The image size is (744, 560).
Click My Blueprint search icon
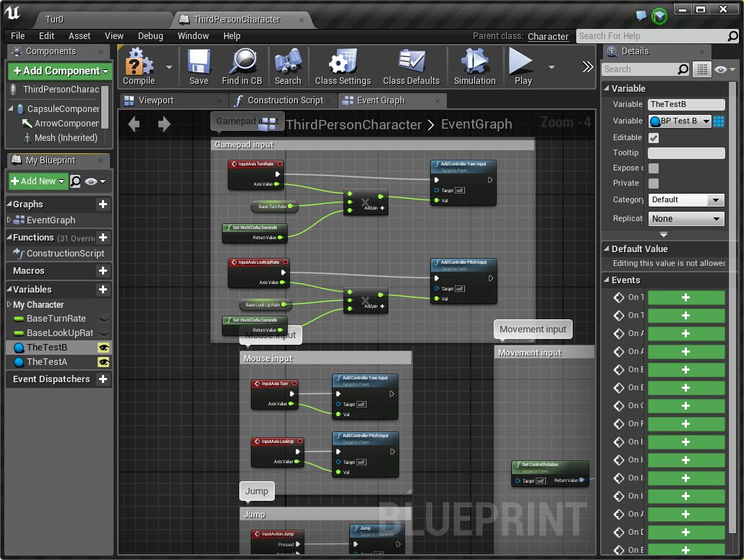[75, 181]
